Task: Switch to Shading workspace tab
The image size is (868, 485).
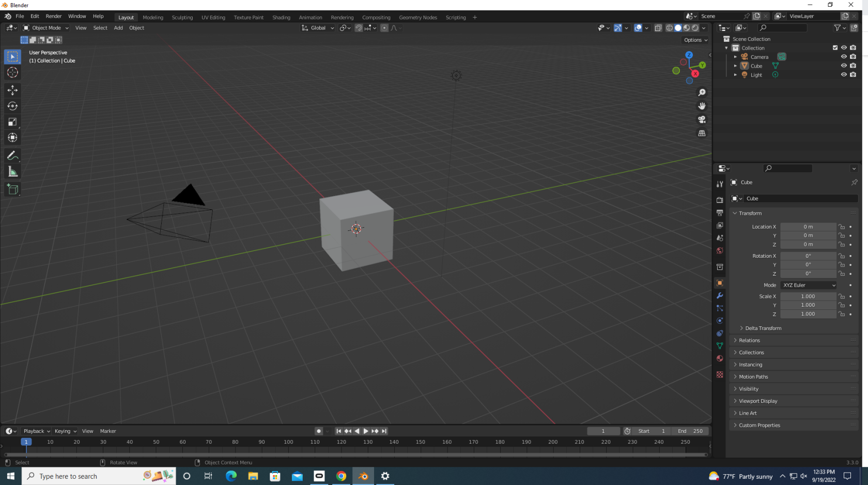Action: pyautogui.click(x=282, y=18)
